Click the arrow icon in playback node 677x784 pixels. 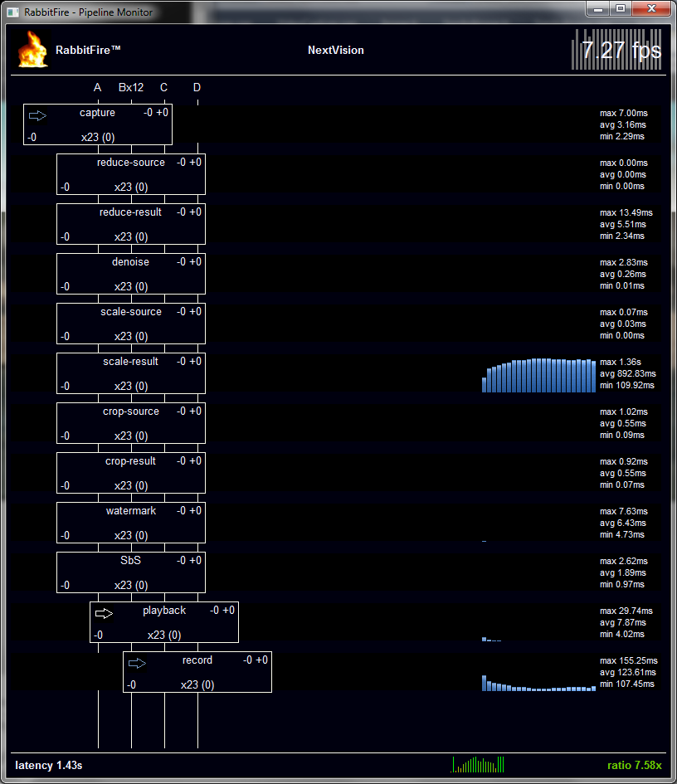tap(104, 613)
